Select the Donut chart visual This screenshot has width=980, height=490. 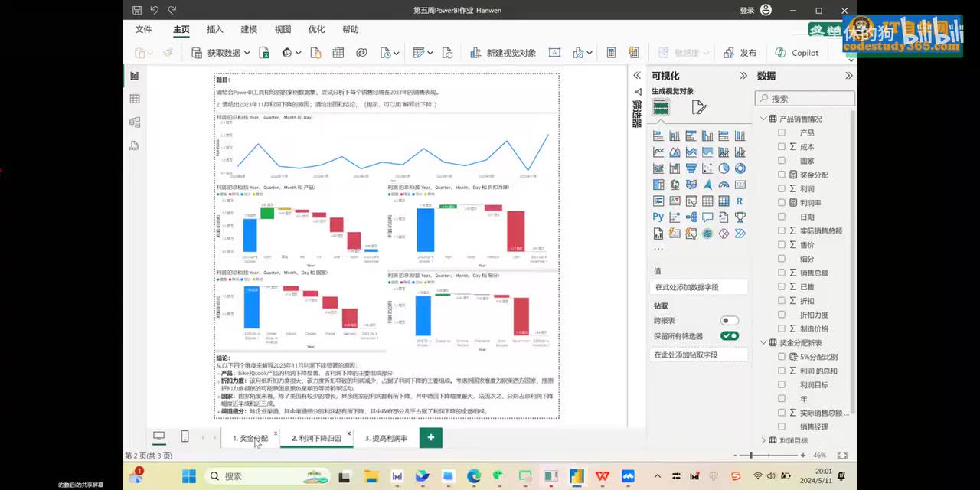click(x=740, y=168)
